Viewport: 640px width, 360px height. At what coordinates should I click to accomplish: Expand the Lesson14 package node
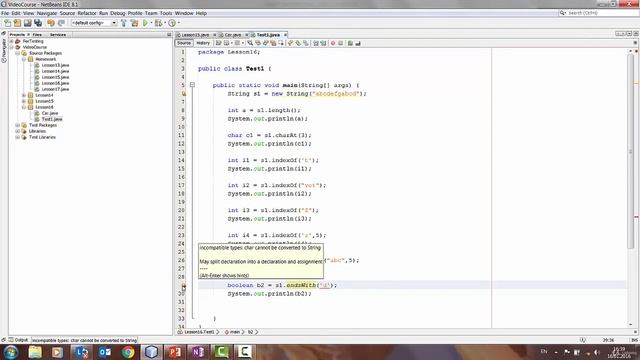[24, 95]
